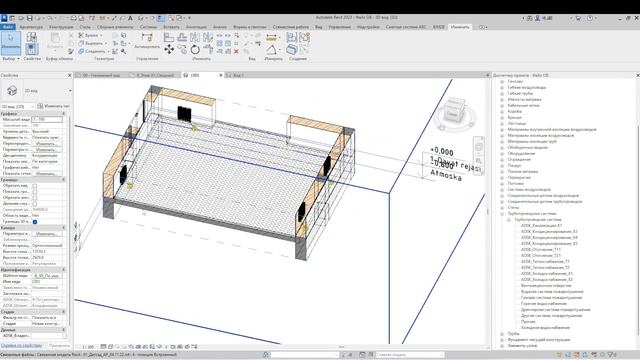Open Type Properties icon above Properties

coord(31,37)
